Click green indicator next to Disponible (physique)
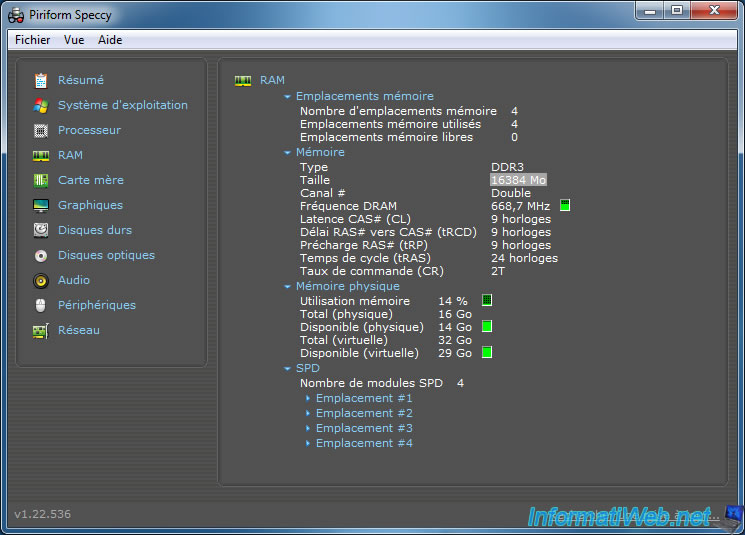The height and width of the screenshot is (535, 745). point(487,326)
